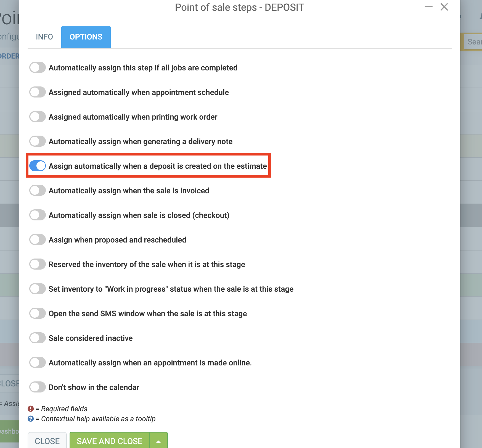Select the OPTIONS tab

click(86, 37)
